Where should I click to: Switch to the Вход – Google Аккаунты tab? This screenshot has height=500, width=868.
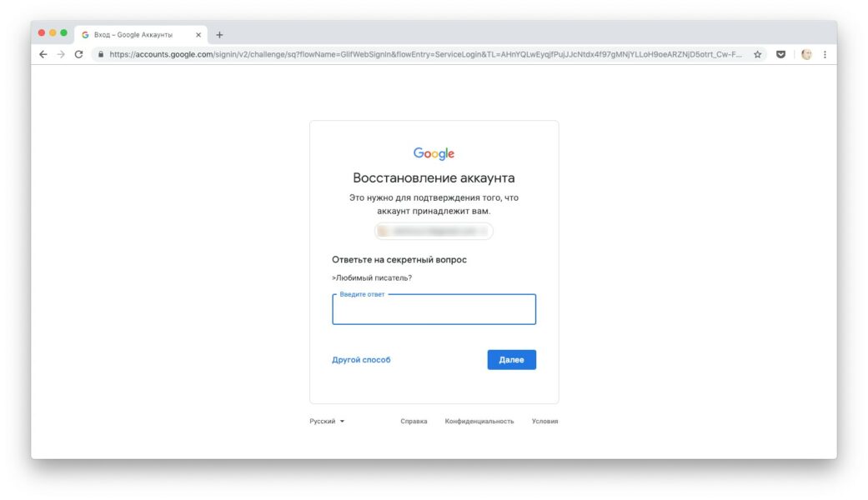pyautogui.click(x=133, y=35)
